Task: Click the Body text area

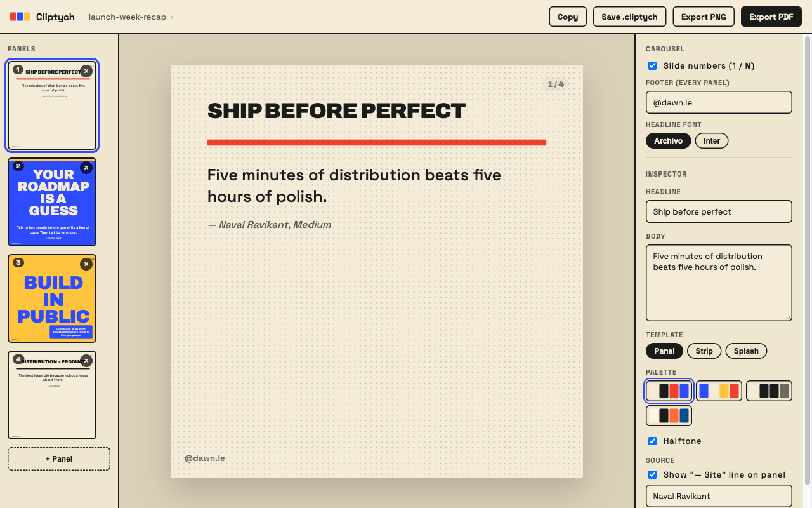Action: click(719, 283)
